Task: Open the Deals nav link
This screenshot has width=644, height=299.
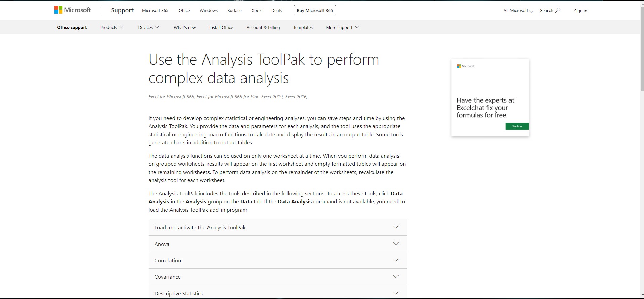Action: pyautogui.click(x=276, y=11)
